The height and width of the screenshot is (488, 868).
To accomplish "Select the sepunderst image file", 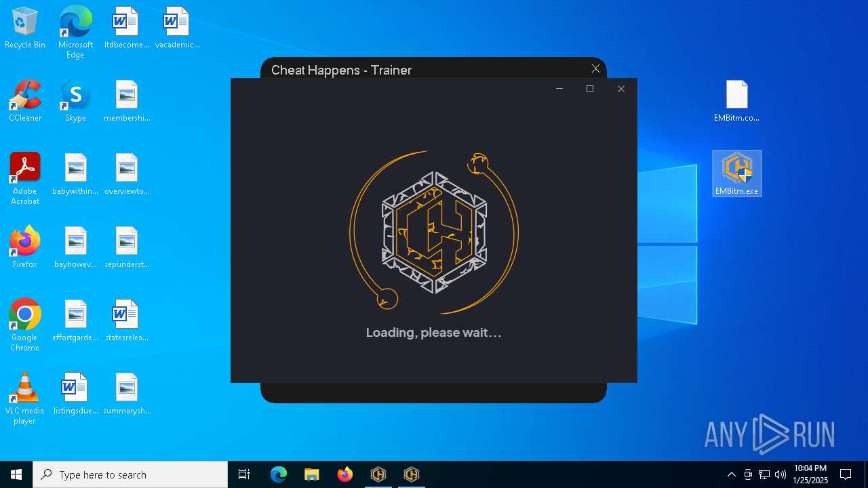I will [x=127, y=248].
